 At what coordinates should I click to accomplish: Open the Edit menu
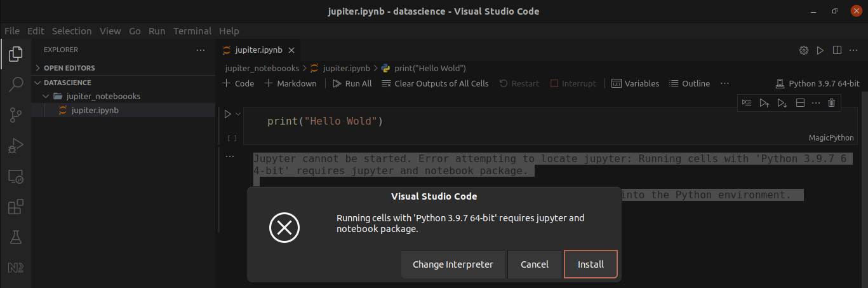pos(36,31)
